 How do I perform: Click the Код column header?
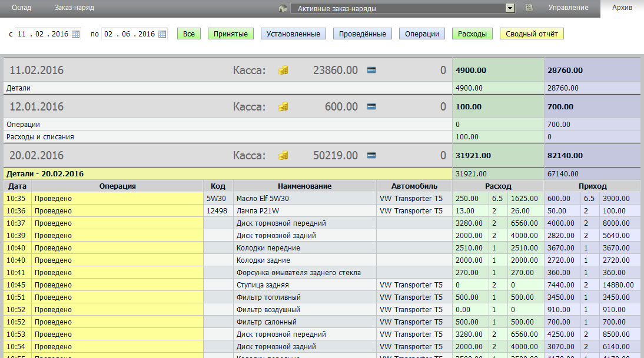218,186
